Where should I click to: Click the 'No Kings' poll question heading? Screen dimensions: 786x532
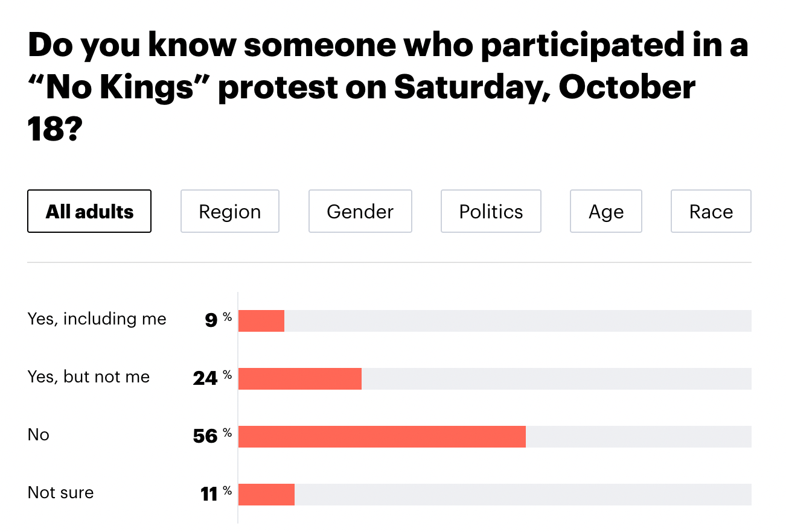click(x=386, y=87)
